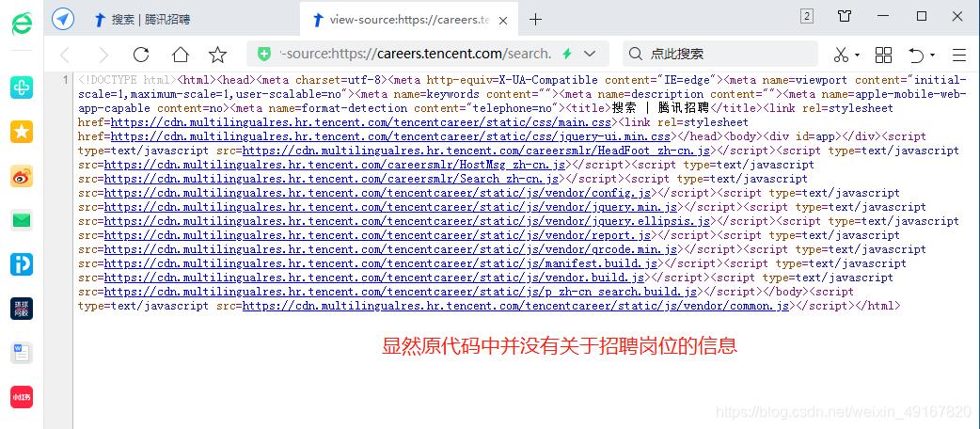Maximize the browser window

[922, 16]
